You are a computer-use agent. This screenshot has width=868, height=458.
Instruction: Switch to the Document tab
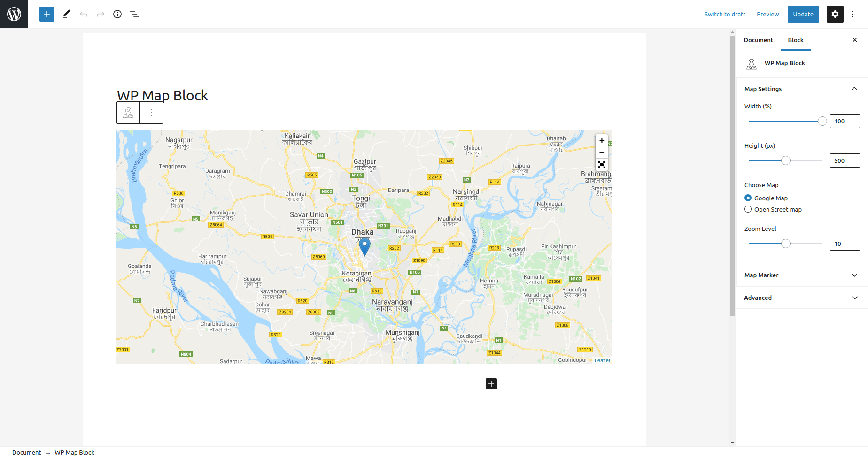pyautogui.click(x=758, y=40)
